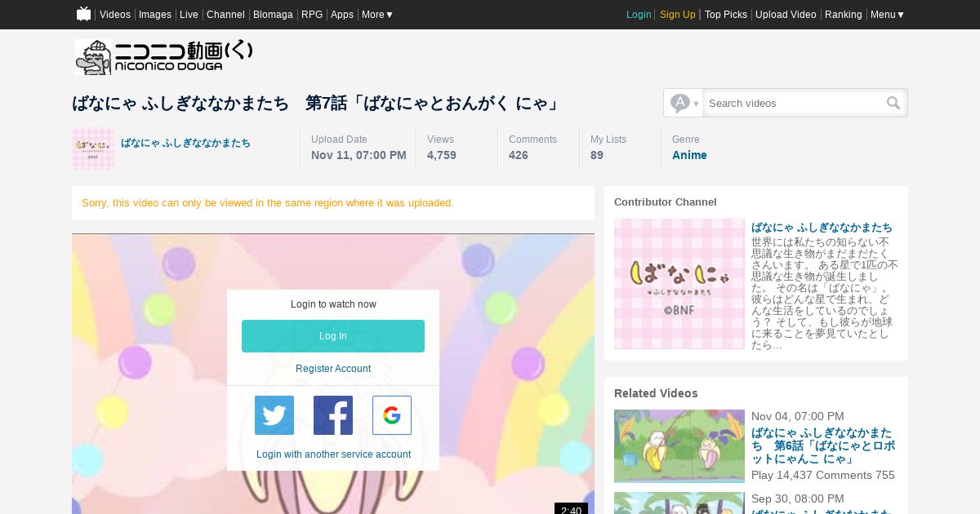Open Channel in the top navigation

pyautogui.click(x=225, y=15)
